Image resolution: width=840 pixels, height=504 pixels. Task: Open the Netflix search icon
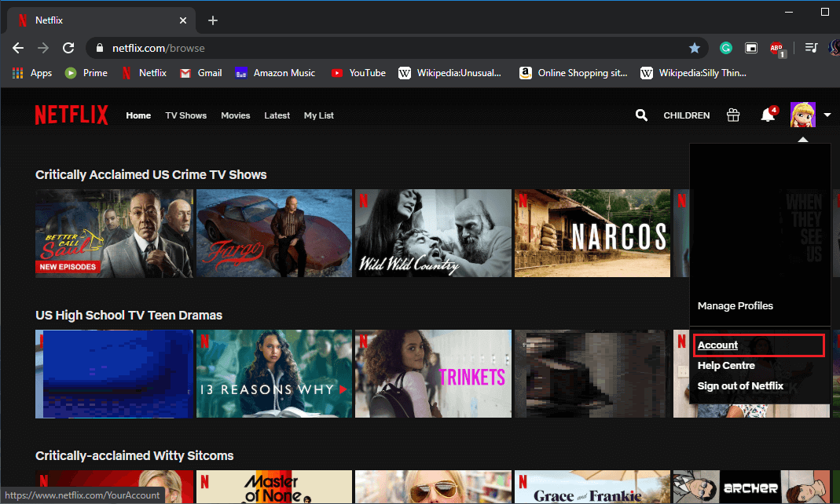pos(641,115)
